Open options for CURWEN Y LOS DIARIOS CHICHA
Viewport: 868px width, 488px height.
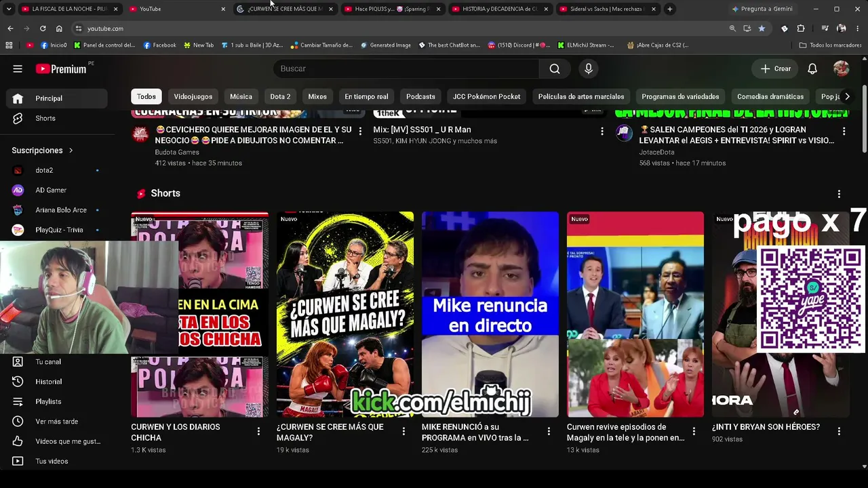click(258, 431)
